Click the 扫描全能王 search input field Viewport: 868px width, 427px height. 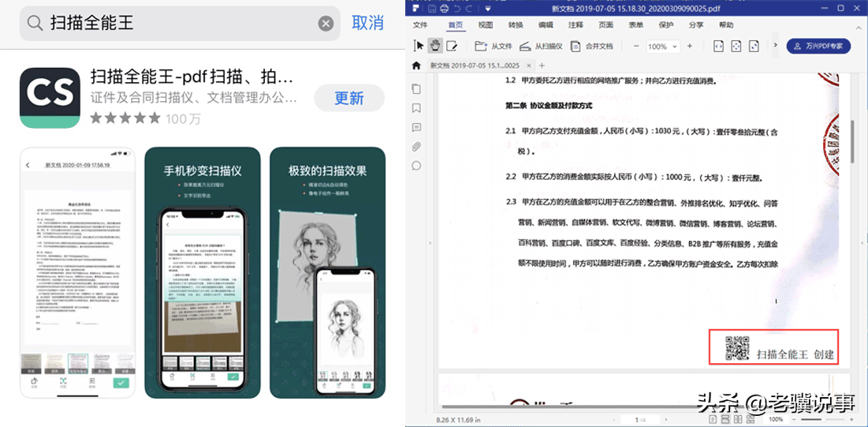click(180, 24)
